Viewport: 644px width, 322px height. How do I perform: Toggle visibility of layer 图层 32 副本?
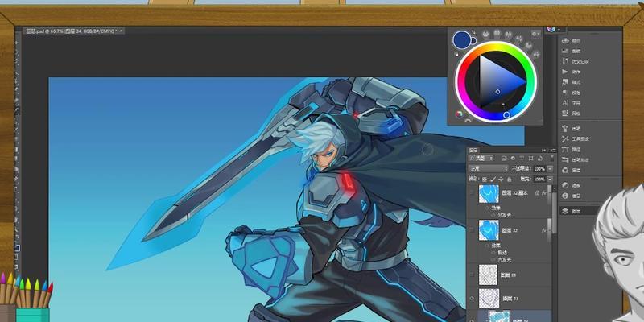[472, 193]
